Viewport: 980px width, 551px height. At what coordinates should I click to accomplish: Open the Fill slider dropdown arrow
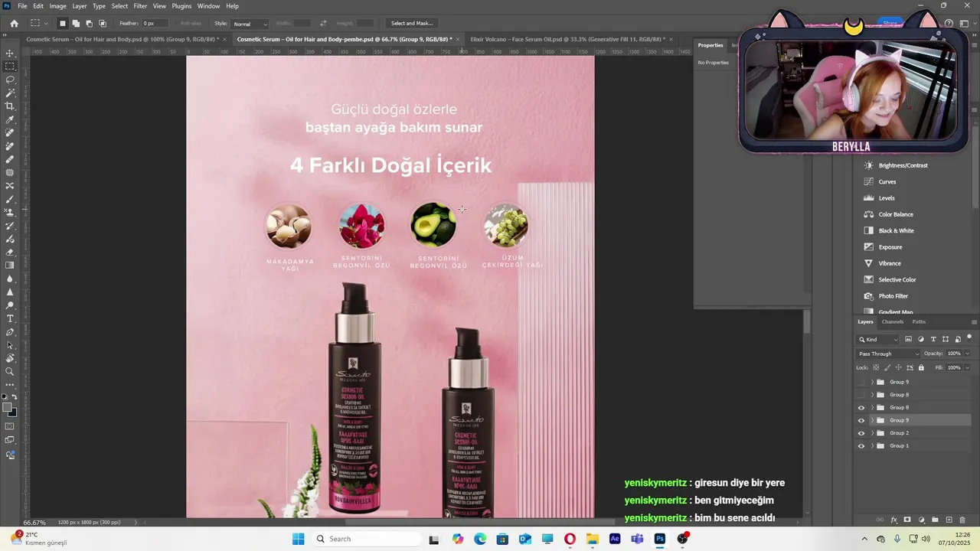pos(967,367)
